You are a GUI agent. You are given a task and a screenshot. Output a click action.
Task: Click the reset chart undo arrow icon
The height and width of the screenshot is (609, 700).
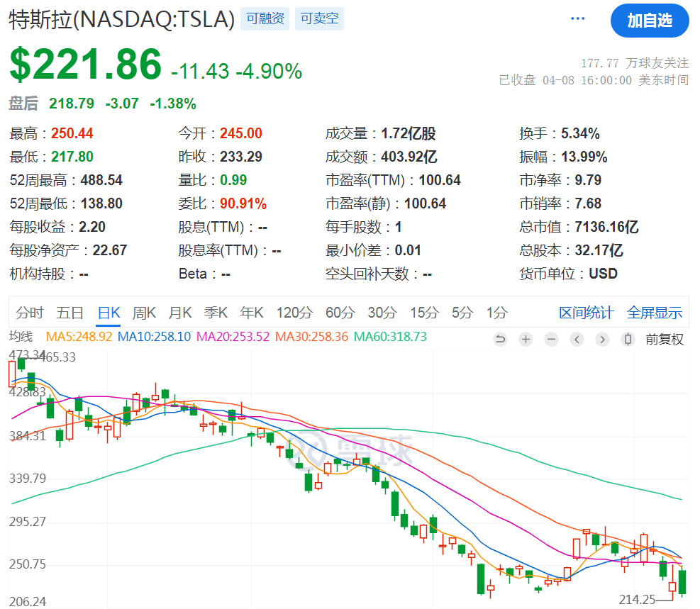click(501, 340)
